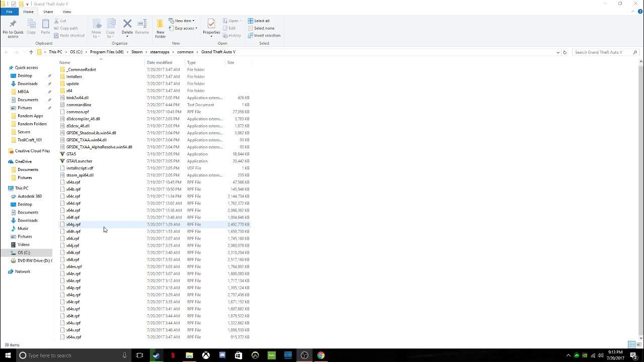Select steam_api64.dll file

[x=80, y=175]
